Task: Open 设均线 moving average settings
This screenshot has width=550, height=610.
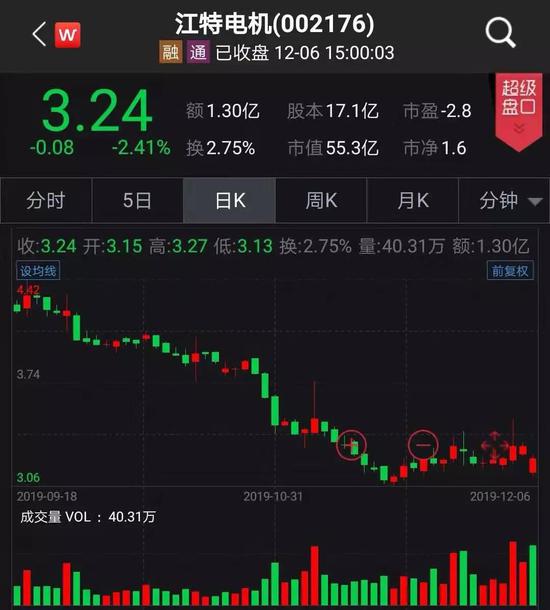Action: (38, 271)
